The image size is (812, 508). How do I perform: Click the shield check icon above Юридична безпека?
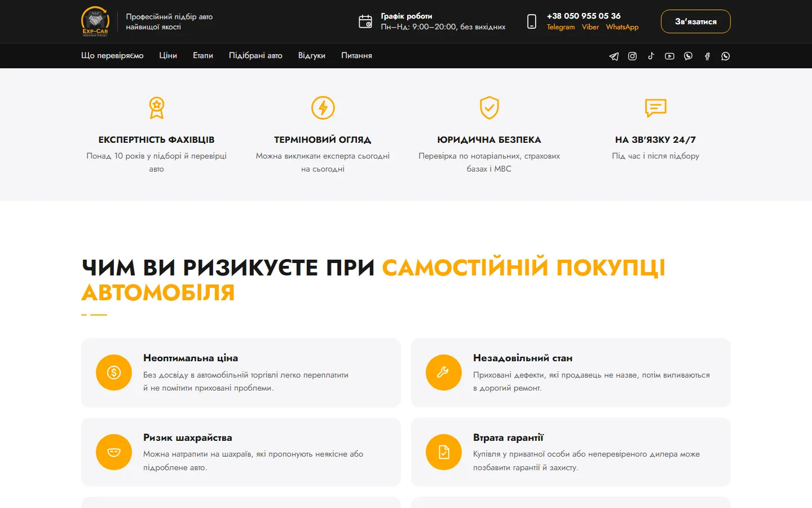[x=489, y=108]
